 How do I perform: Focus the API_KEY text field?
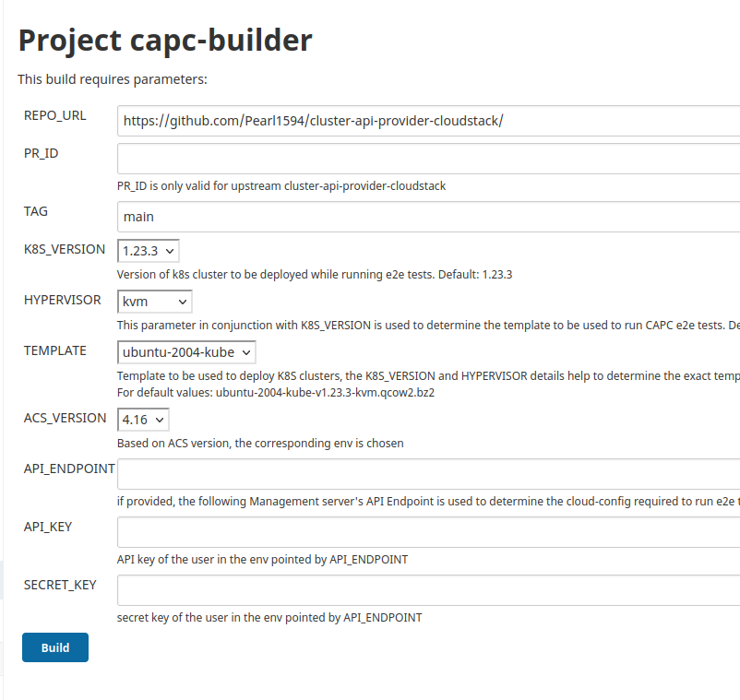pos(428,532)
